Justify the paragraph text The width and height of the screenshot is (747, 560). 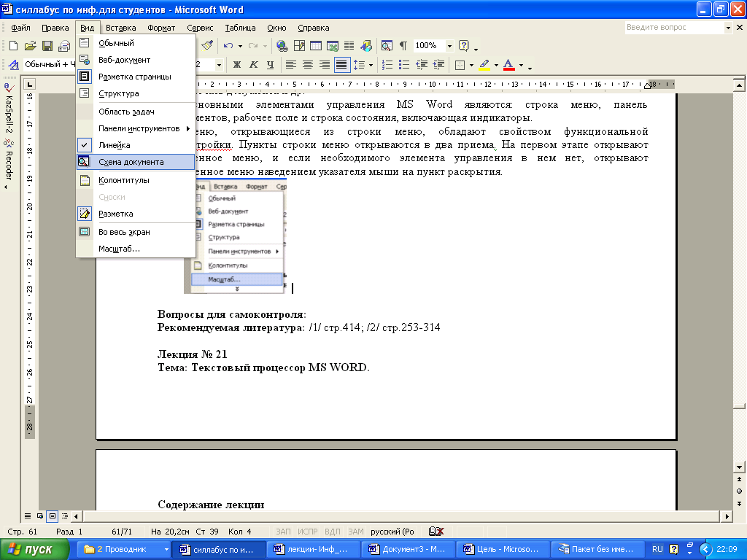click(341, 65)
